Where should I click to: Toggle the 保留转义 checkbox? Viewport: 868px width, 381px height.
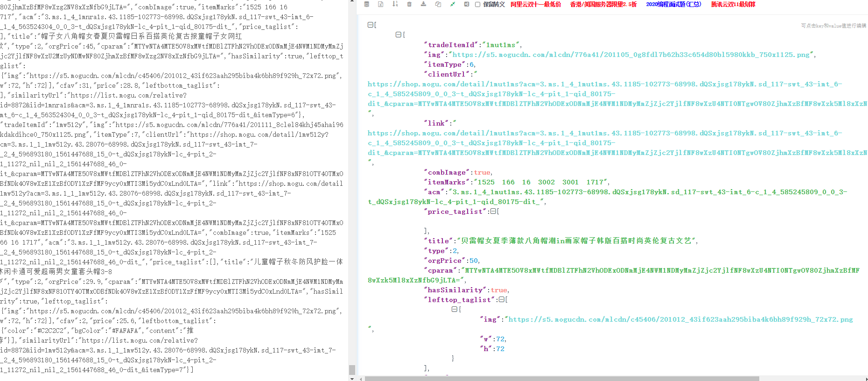tap(477, 5)
